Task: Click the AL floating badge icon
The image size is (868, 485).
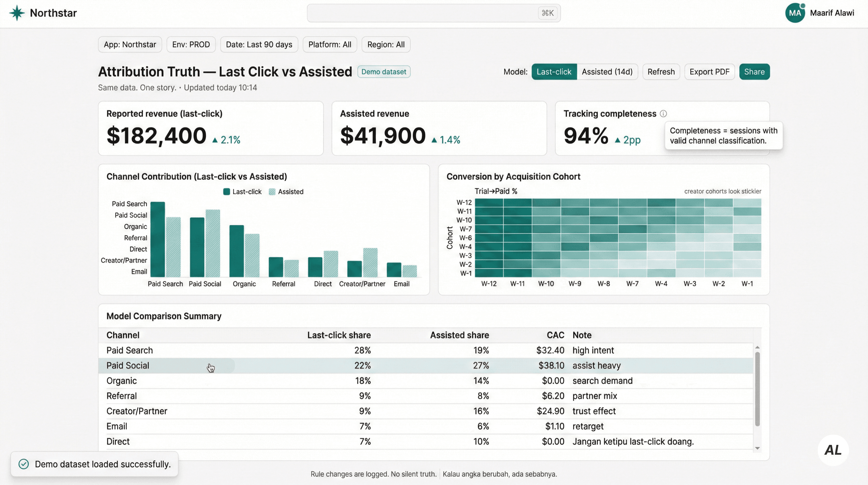Action: [833, 450]
